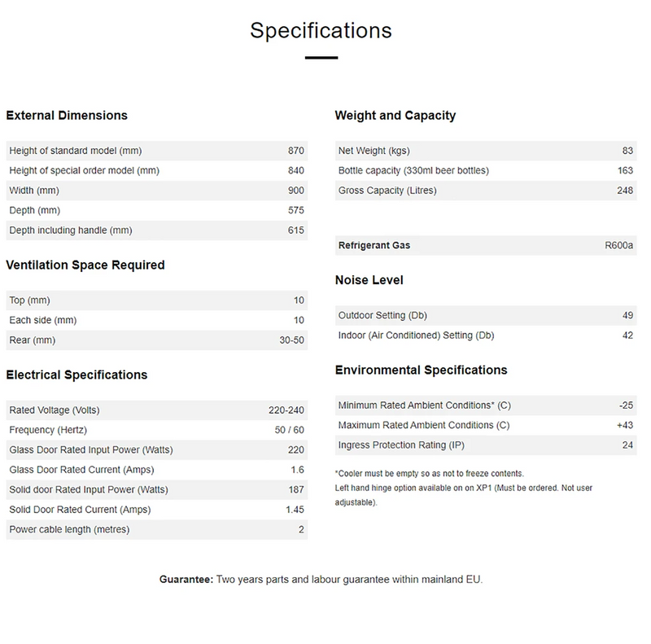
Task: Click the Weight and Capacity heading
Action: (x=395, y=116)
